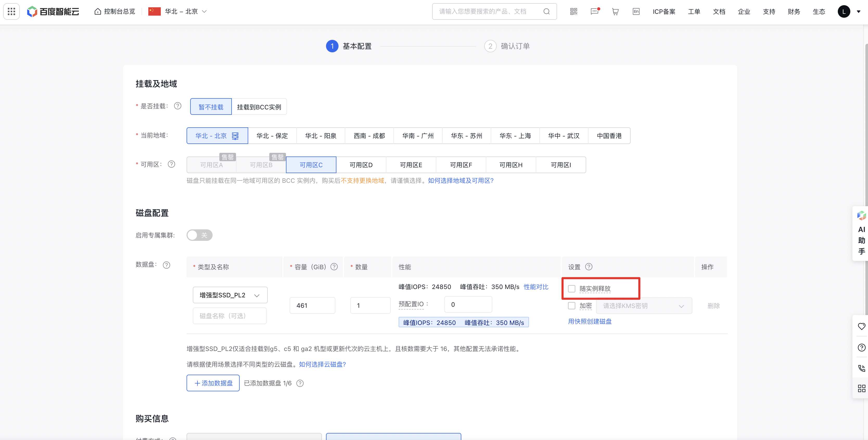Image resolution: width=868 pixels, height=440 pixels.
Task: Open the 工单 menu
Action: coord(694,11)
